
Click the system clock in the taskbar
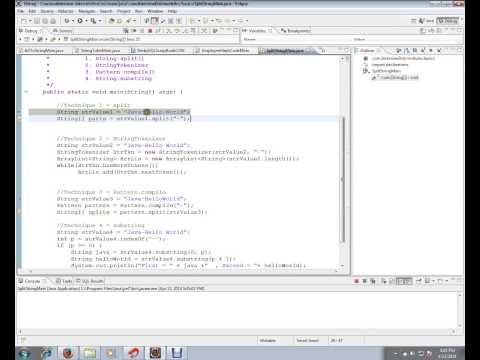(x=447, y=353)
